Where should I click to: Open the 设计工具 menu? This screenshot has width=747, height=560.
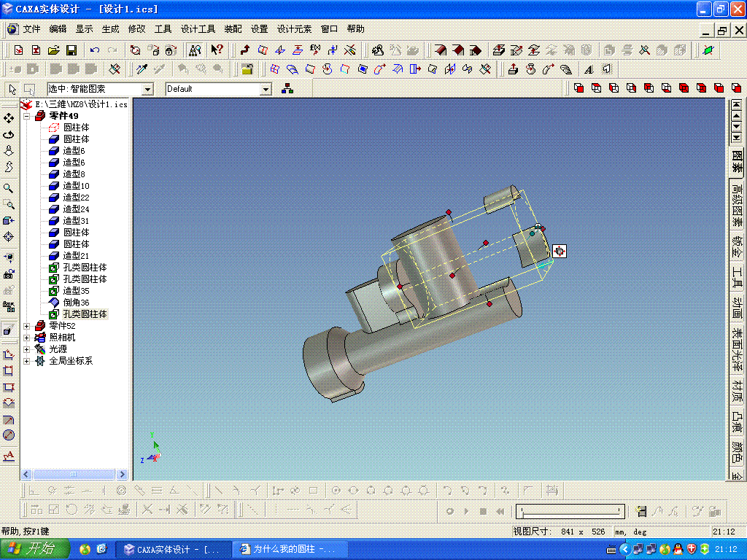(198, 29)
